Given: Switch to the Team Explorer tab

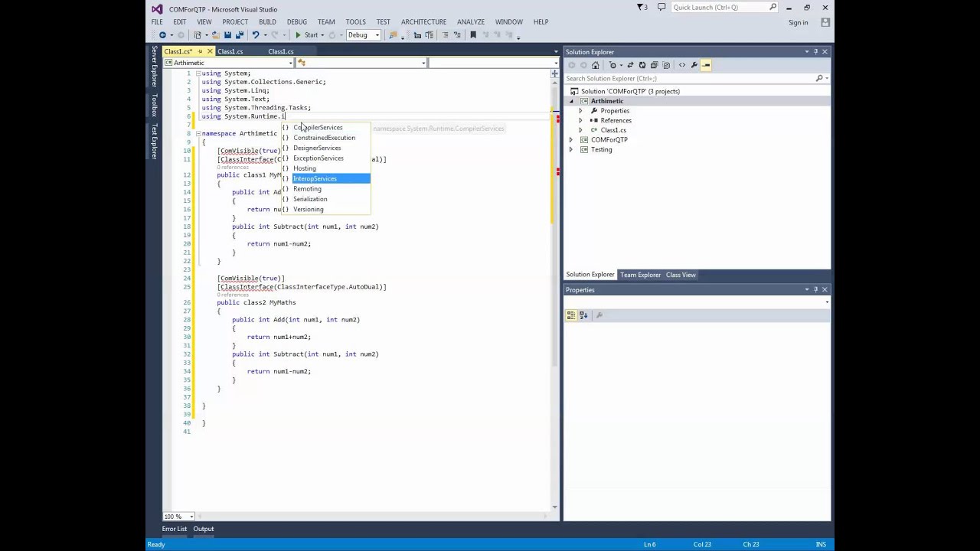Looking at the screenshot, I should [640, 275].
